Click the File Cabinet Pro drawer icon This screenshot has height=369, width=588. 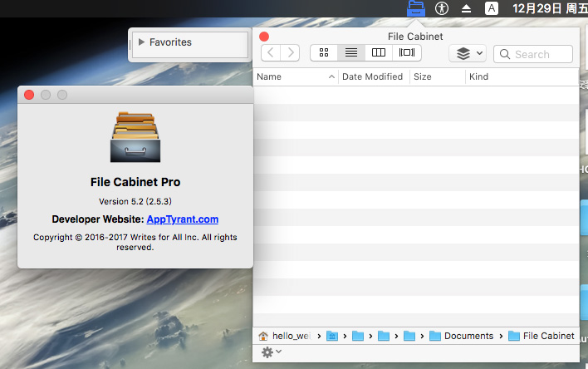pos(135,137)
